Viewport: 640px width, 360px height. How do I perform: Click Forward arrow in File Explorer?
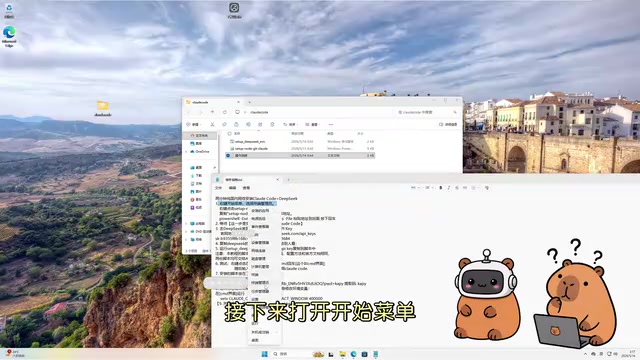(200, 112)
